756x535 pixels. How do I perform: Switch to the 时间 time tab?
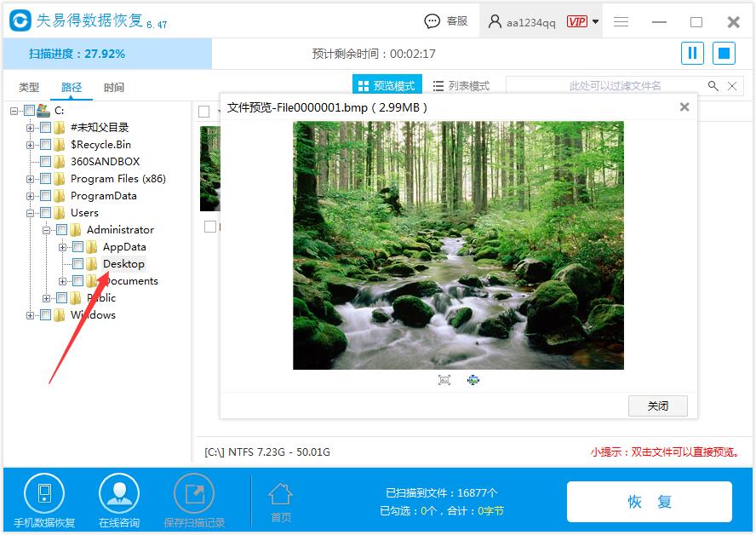tap(113, 87)
